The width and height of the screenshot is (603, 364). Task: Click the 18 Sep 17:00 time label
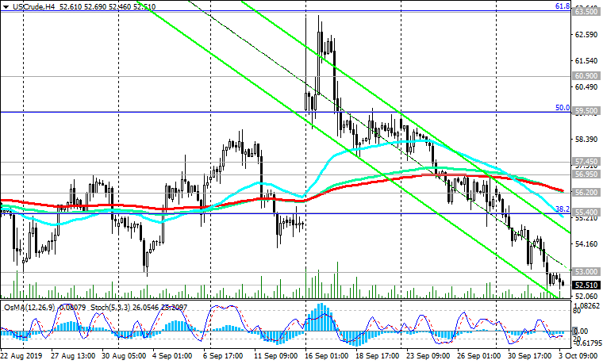click(x=378, y=356)
